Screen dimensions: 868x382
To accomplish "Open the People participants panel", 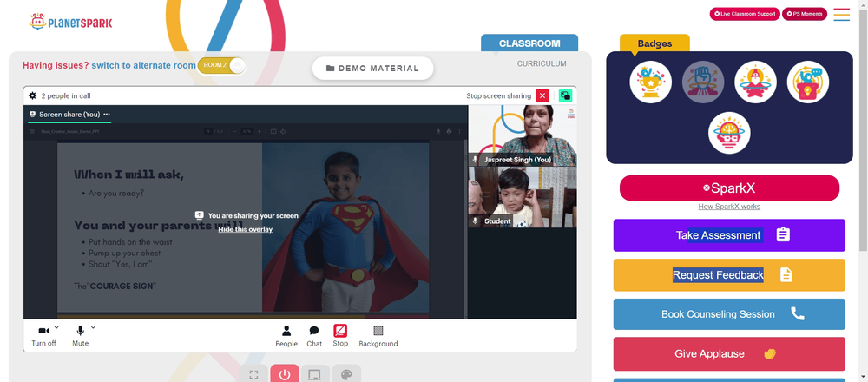I will (x=286, y=336).
